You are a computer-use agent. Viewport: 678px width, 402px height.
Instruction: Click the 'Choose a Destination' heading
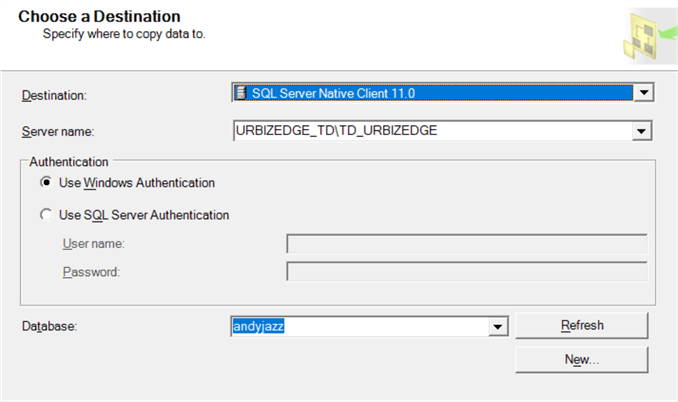tap(99, 16)
